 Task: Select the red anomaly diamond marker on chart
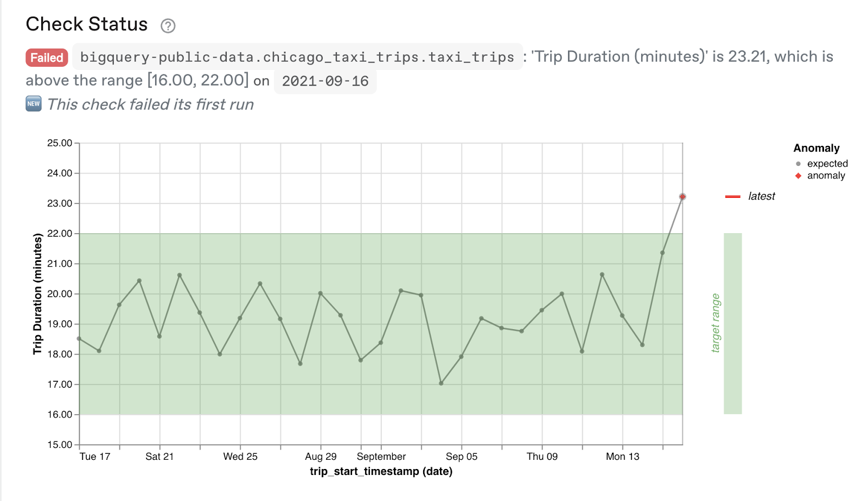[682, 196]
